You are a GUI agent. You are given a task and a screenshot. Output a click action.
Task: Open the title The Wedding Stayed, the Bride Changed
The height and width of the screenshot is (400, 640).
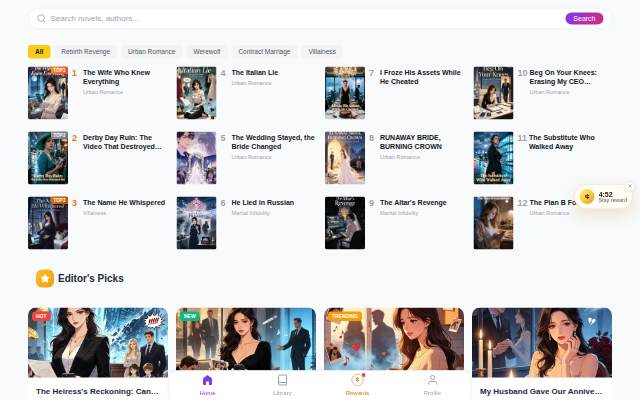click(273, 142)
